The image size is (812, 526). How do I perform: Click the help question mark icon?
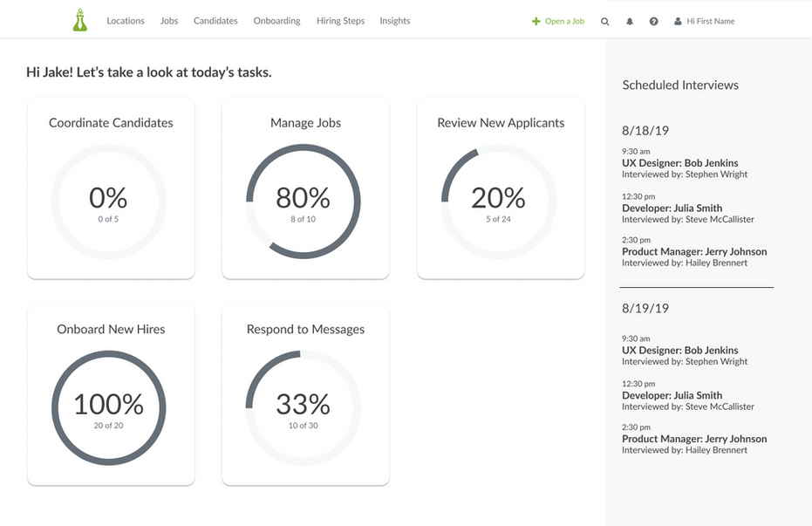tap(653, 21)
